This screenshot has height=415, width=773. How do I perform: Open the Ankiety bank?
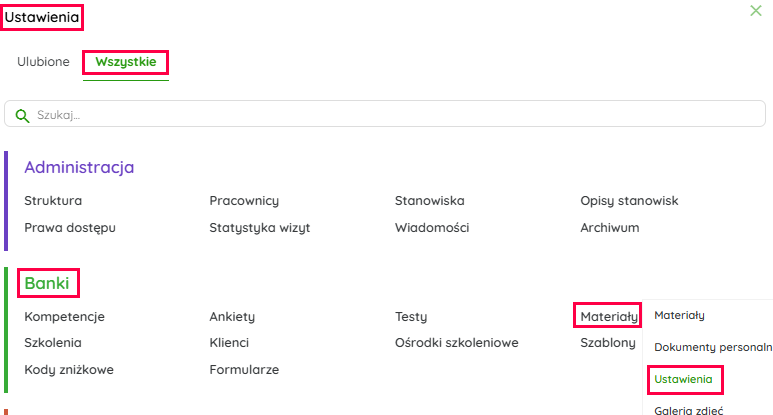coord(232,317)
